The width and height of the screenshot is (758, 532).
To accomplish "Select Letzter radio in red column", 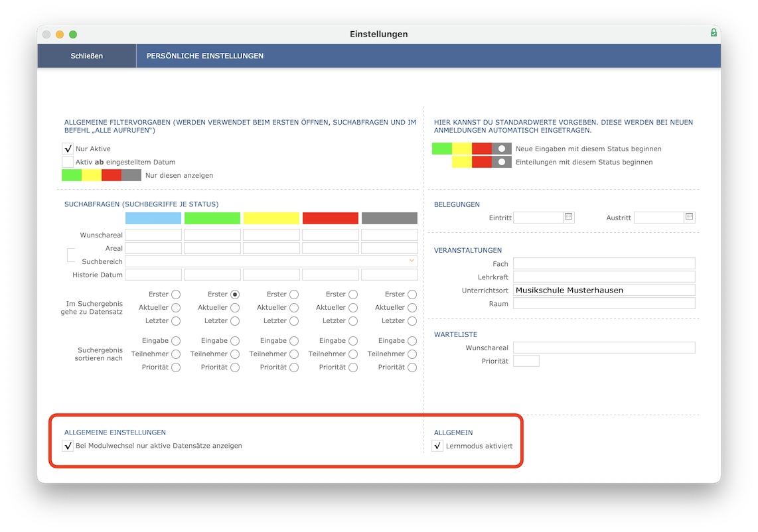I will [353, 321].
